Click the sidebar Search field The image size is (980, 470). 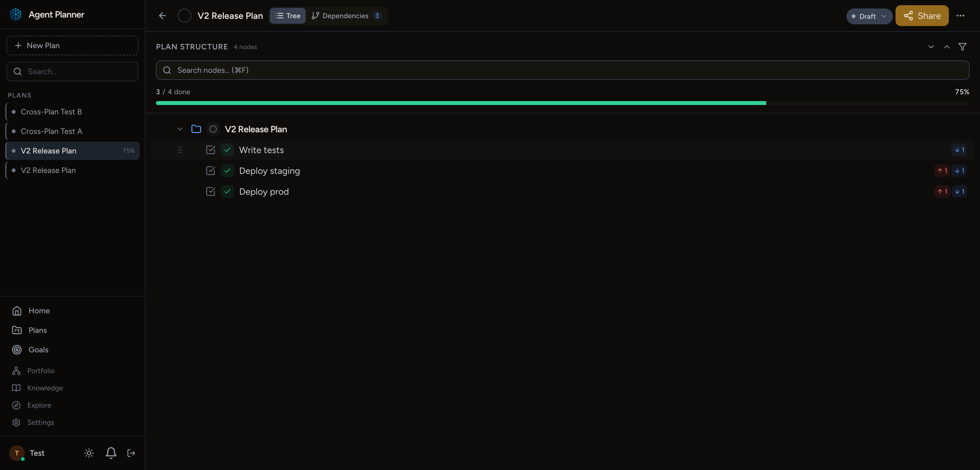pos(72,72)
